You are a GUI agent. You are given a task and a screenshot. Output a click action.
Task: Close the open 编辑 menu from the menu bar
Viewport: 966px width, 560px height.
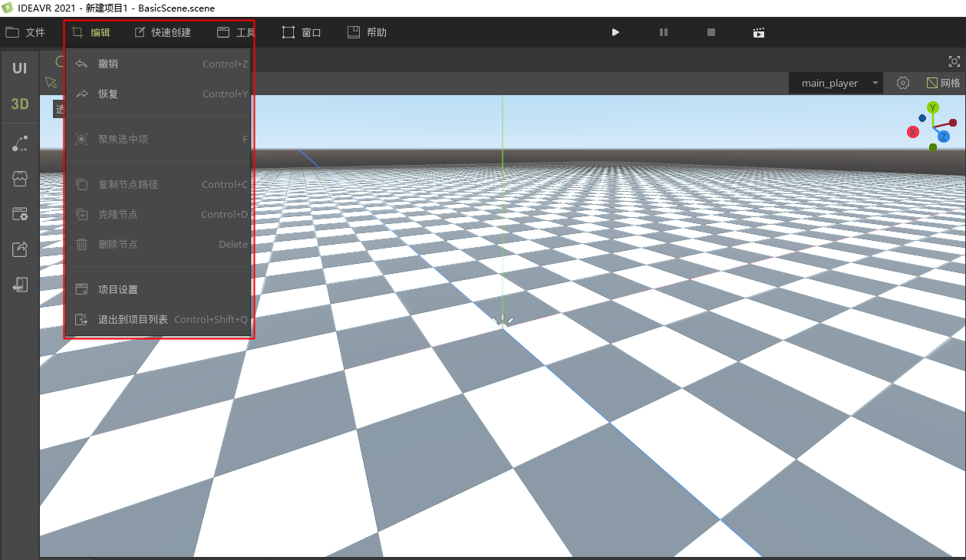click(x=91, y=32)
